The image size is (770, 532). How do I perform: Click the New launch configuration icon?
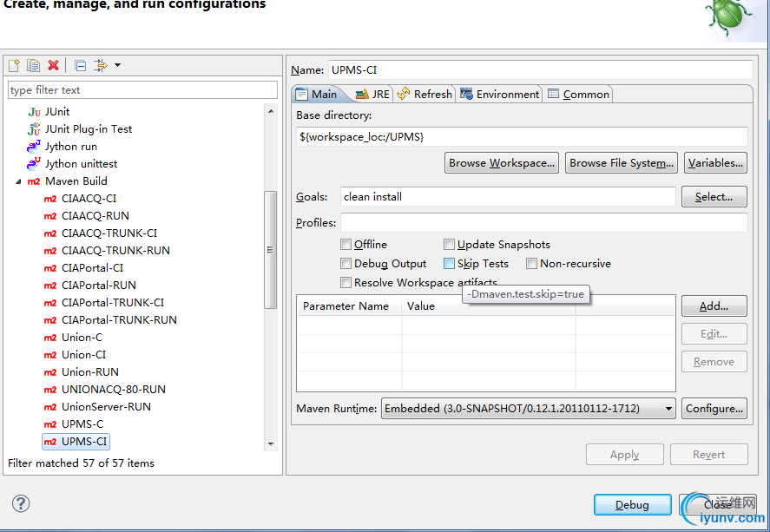[x=14, y=65]
